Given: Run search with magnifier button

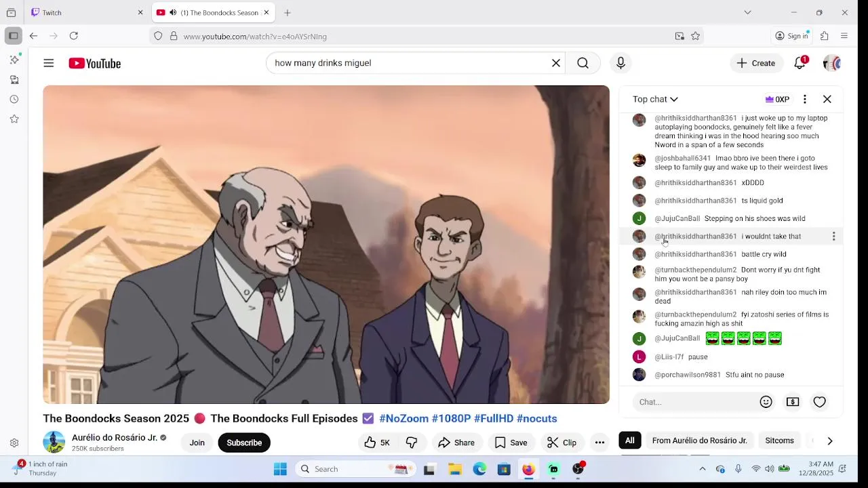Looking at the screenshot, I should pos(583,63).
